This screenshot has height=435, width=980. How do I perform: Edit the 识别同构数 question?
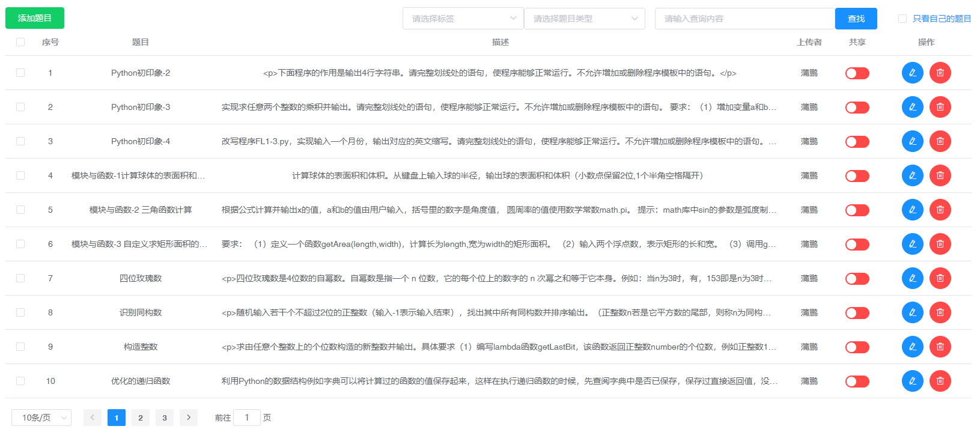pos(912,312)
